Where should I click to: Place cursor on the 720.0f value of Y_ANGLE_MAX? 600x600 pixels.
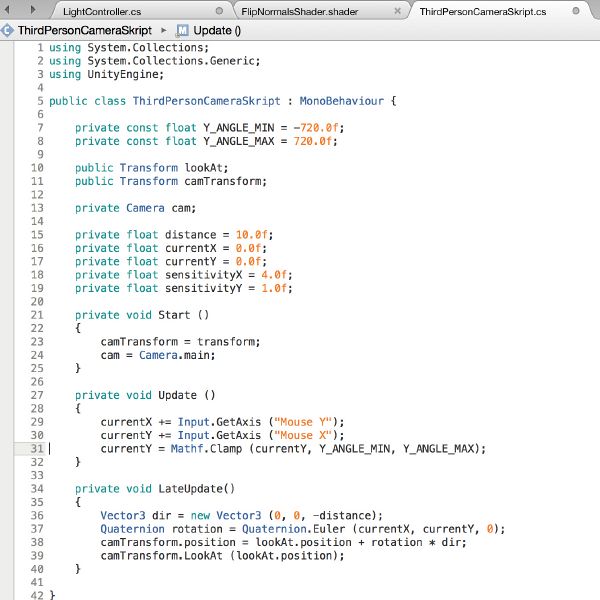point(318,141)
